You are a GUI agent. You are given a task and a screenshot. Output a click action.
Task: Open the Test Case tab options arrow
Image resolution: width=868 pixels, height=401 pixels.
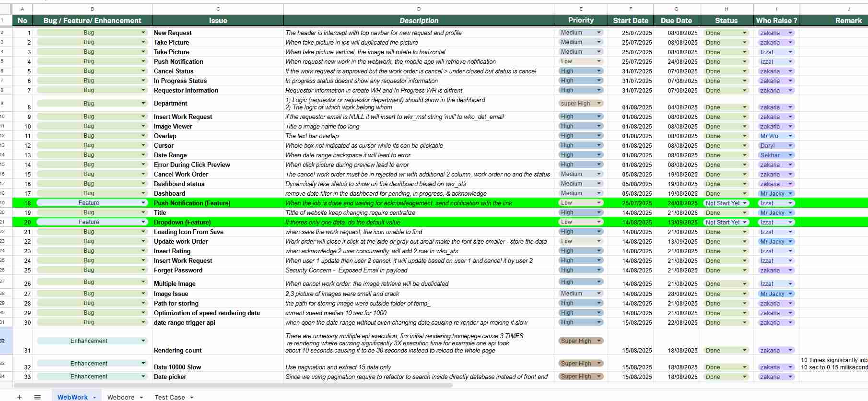tap(192, 398)
